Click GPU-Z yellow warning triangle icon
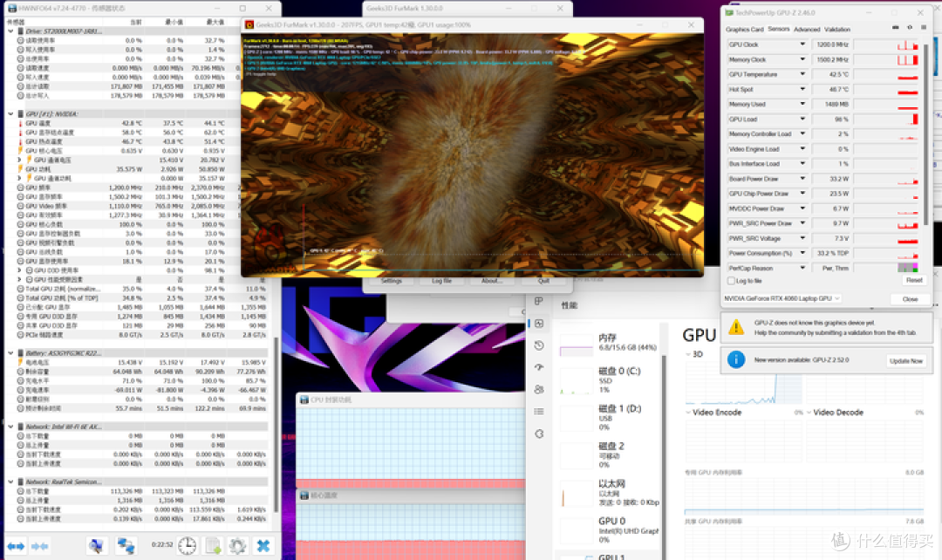Screen dimensions: 942x560 coord(736,327)
